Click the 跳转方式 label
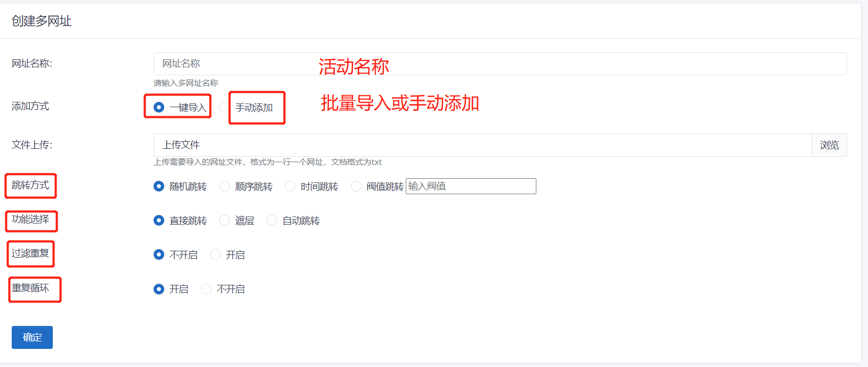868x367 pixels. tap(30, 185)
